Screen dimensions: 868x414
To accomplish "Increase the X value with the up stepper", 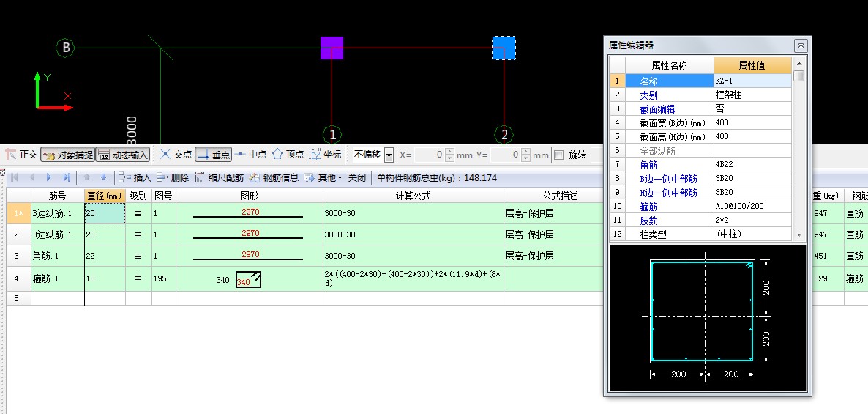I will pos(449,152).
